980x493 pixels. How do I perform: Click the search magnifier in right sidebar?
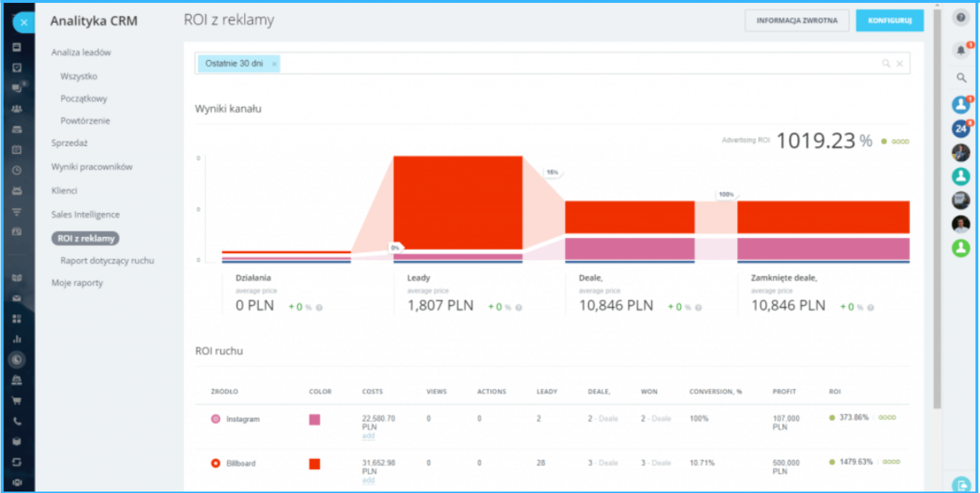tap(961, 77)
